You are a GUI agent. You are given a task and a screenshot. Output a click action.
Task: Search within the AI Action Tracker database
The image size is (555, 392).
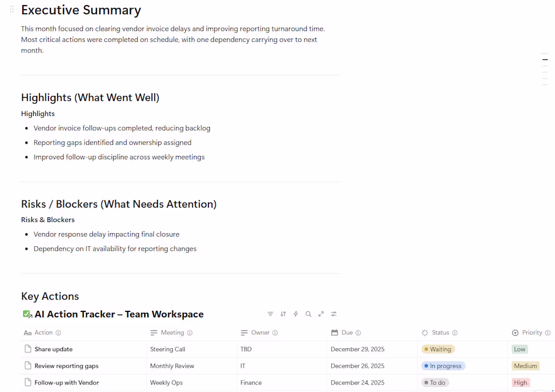308,314
